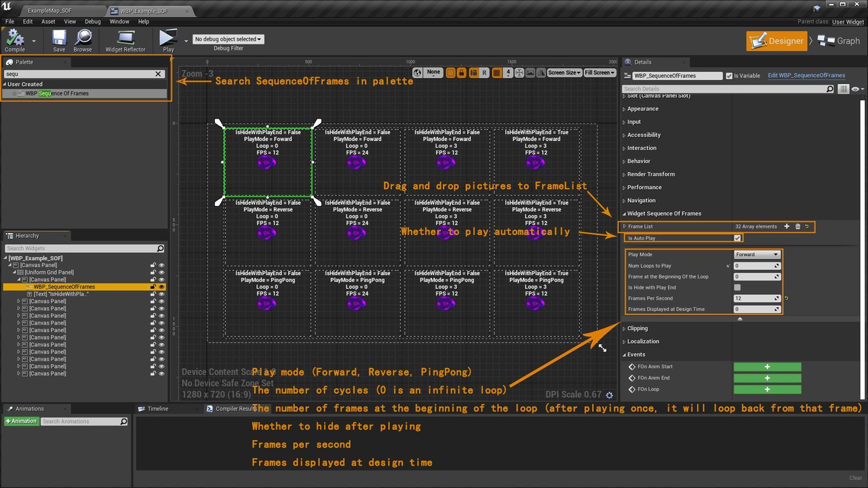Toggle layout transform mode icon in designer toolbar
This screenshot has height=488, width=868.
(x=474, y=73)
